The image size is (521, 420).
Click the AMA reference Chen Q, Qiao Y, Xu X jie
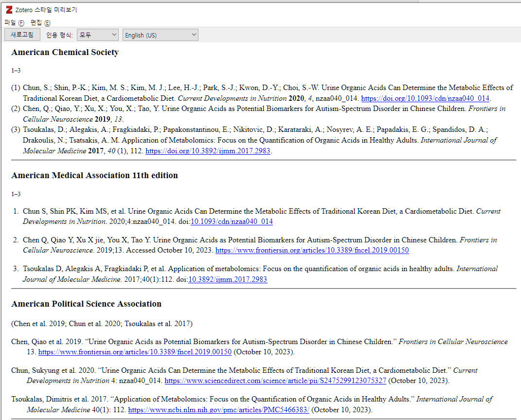pos(255,245)
